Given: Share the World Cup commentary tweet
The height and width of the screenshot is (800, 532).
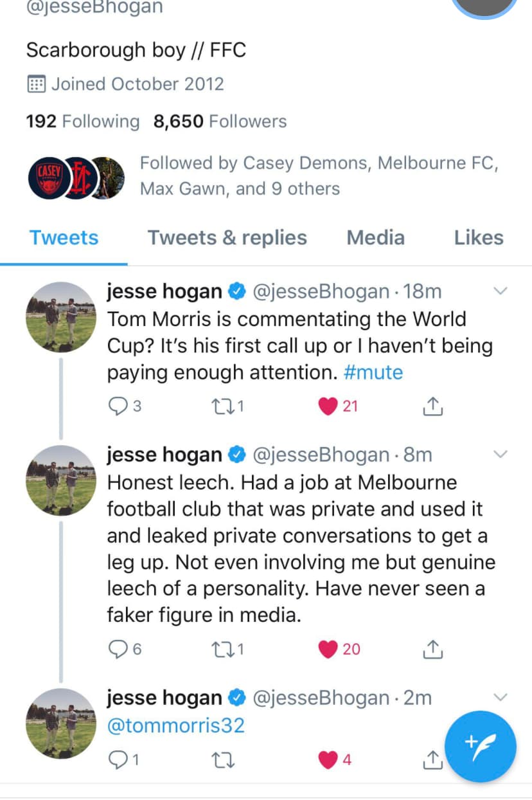Looking at the screenshot, I should tap(433, 406).
